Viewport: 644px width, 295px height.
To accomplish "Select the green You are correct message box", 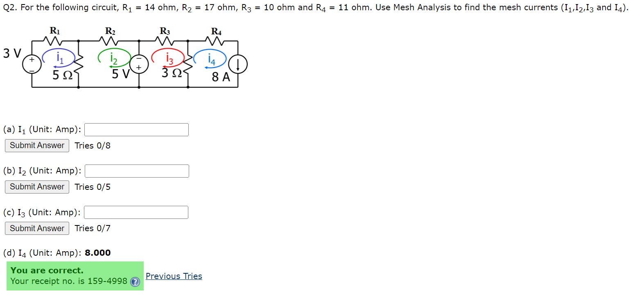I will [75, 275].
